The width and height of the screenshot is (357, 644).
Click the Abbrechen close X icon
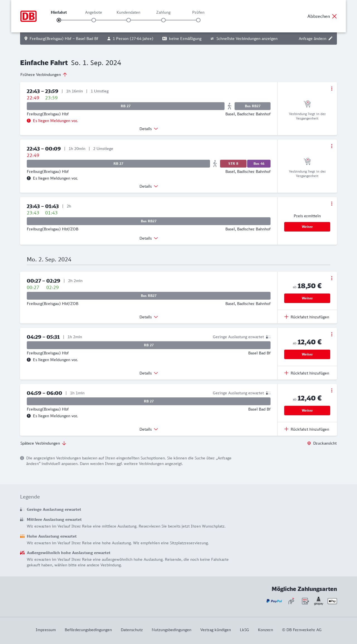point(334,16)
